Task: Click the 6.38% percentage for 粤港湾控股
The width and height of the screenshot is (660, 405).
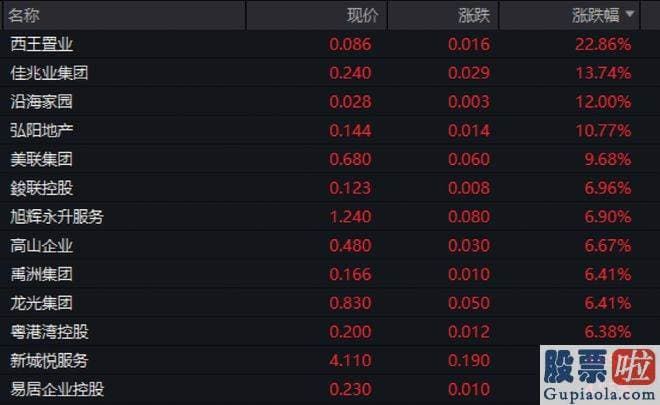Action: [608, 332]
